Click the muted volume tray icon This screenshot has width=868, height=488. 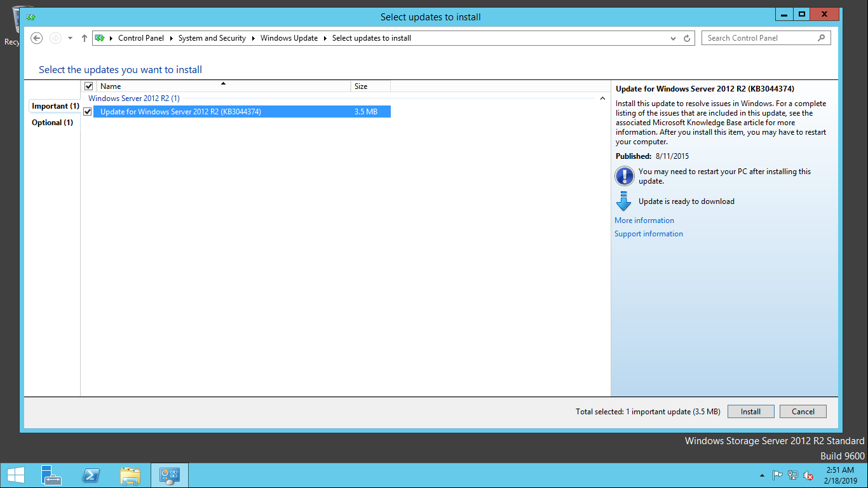click(x=808, y=475)
